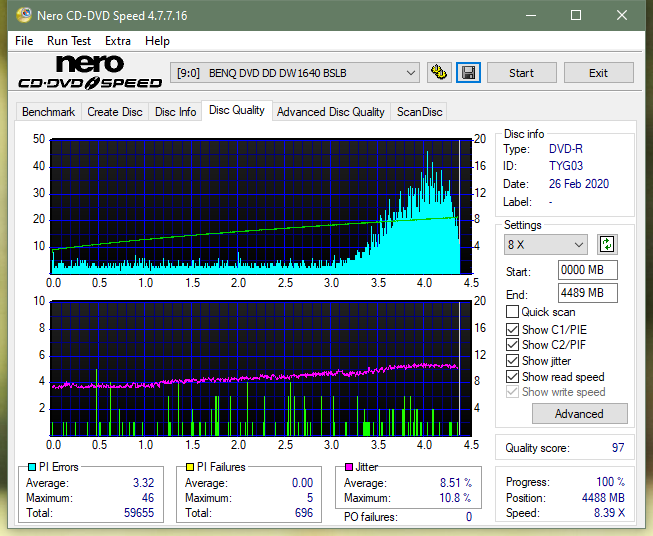Click the Nero CD-DVD Speed title icon
This screenshot has height=536, width=653.
pyautogui.click(x=24, y=15)
